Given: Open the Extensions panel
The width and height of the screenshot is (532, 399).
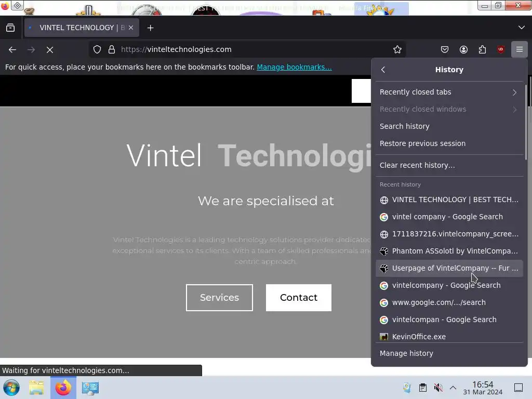Looking at the screenshot, I should point(482,49).
